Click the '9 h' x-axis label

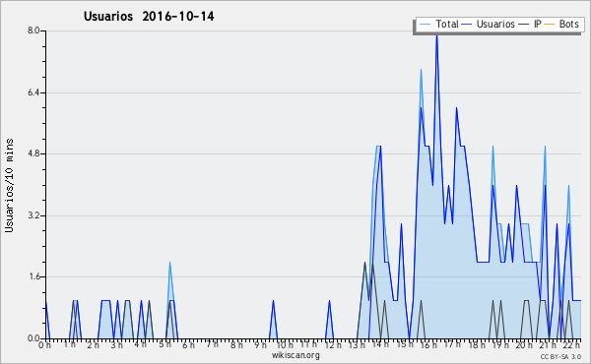point(260,344)
